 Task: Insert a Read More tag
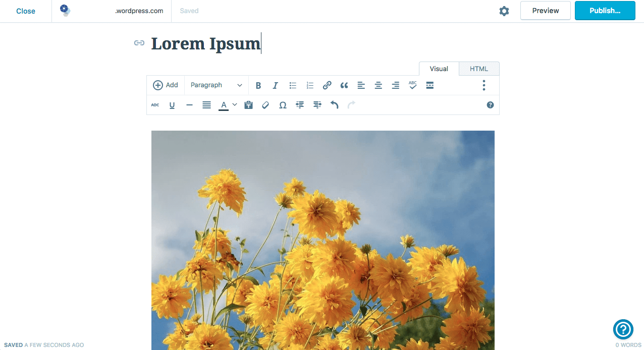pos(430,85)
